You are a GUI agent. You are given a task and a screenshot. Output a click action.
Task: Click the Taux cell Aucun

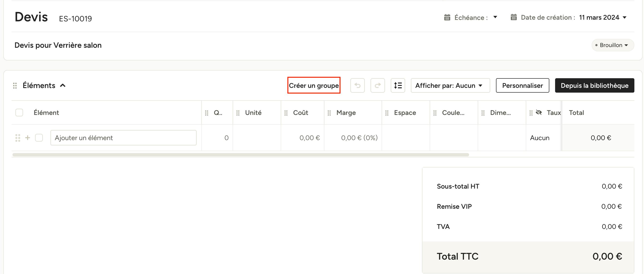(x=544, y=138)
